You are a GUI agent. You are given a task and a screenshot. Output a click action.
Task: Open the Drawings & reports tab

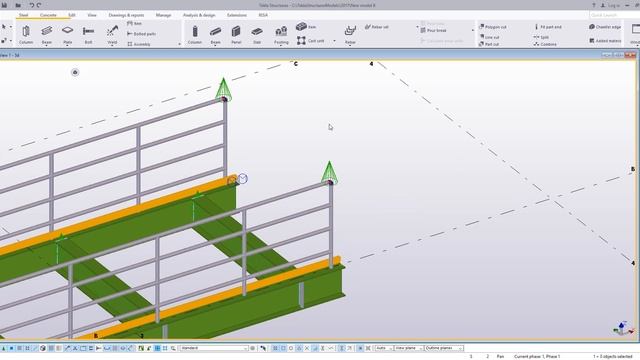point(126,15)
